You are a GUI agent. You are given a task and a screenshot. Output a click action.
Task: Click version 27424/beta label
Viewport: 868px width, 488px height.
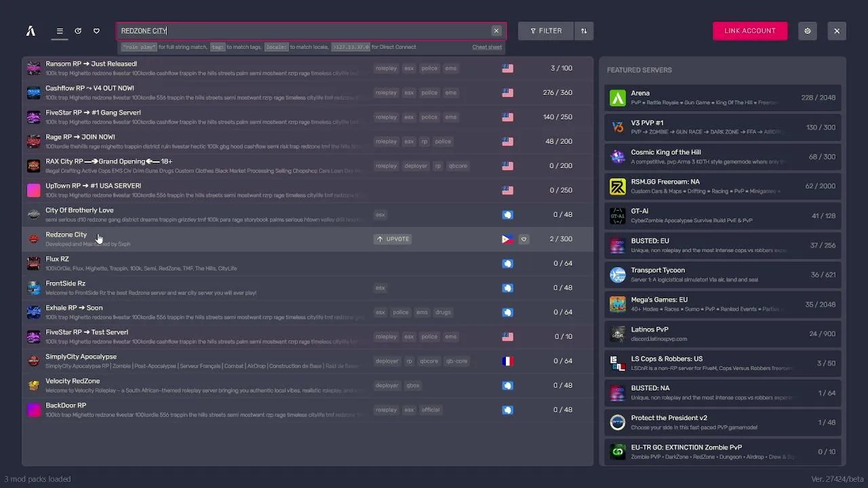837,479
